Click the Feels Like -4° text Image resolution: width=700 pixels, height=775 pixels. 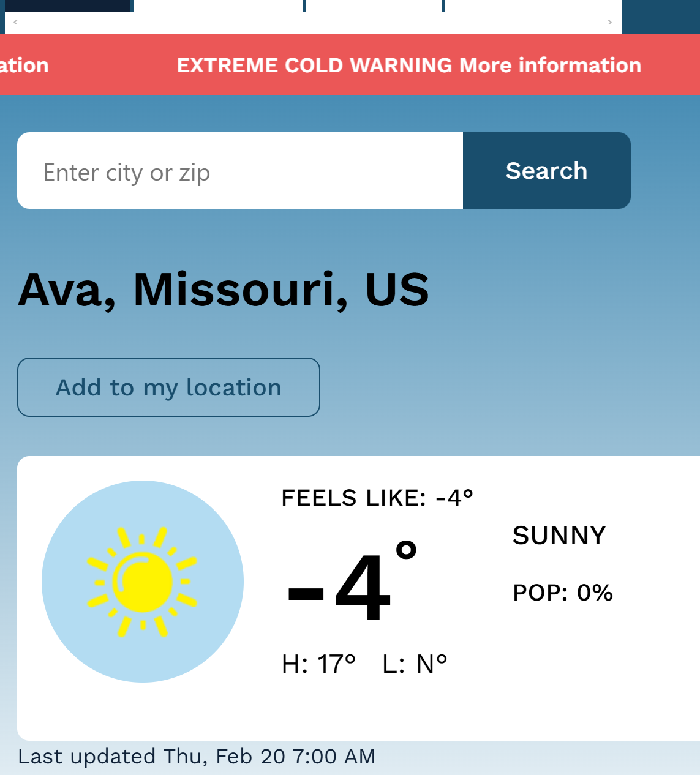(377, 498)
